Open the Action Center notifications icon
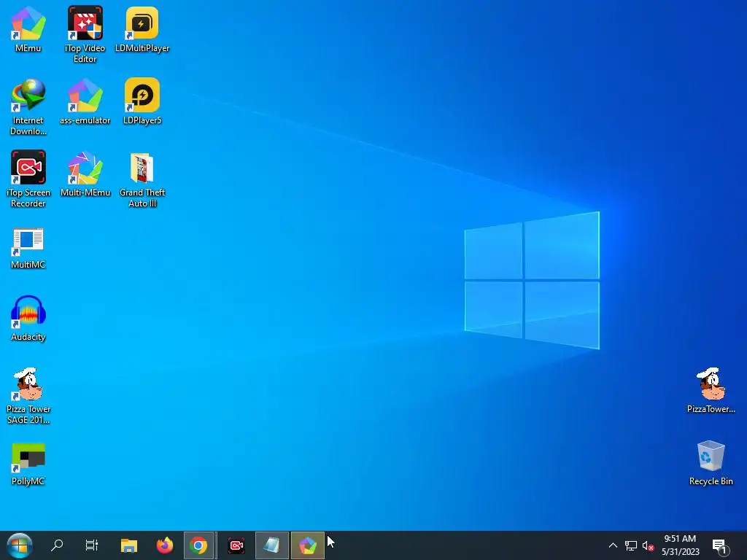The height and width of the screenshot is (560, 747). coord(721,546)
